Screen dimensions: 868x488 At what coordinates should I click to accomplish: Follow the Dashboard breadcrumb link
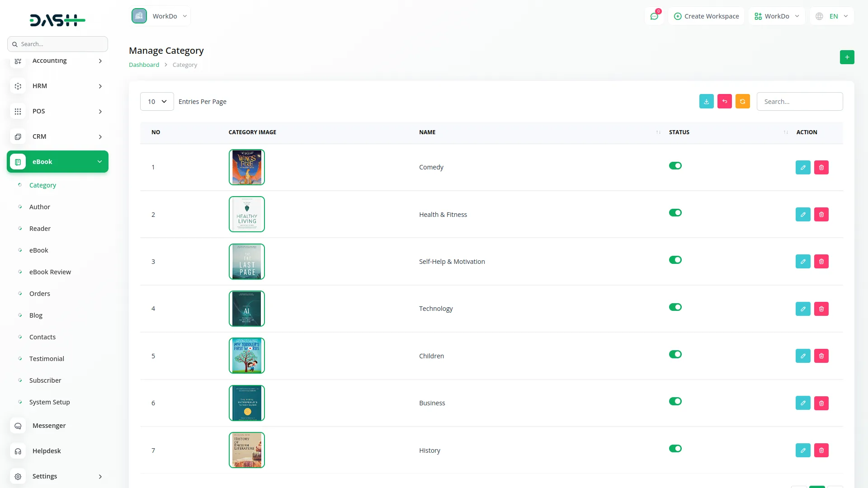click(x=144, y=65)
